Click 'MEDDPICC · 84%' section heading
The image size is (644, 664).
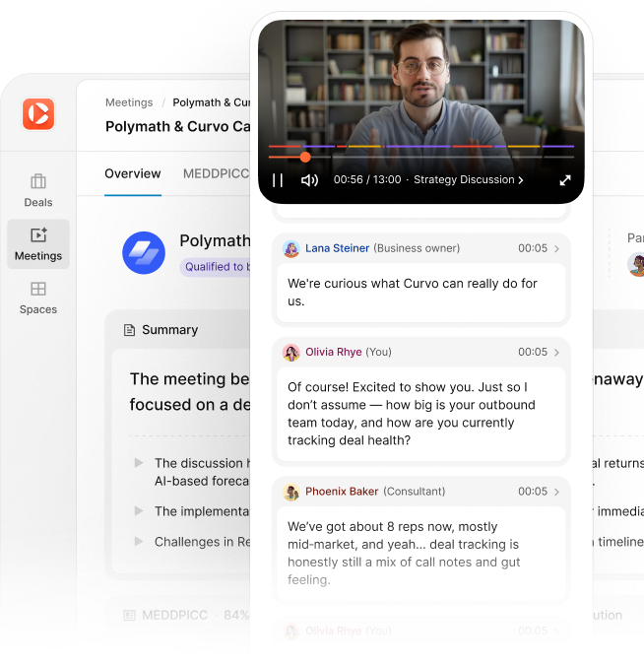point(195,616)
